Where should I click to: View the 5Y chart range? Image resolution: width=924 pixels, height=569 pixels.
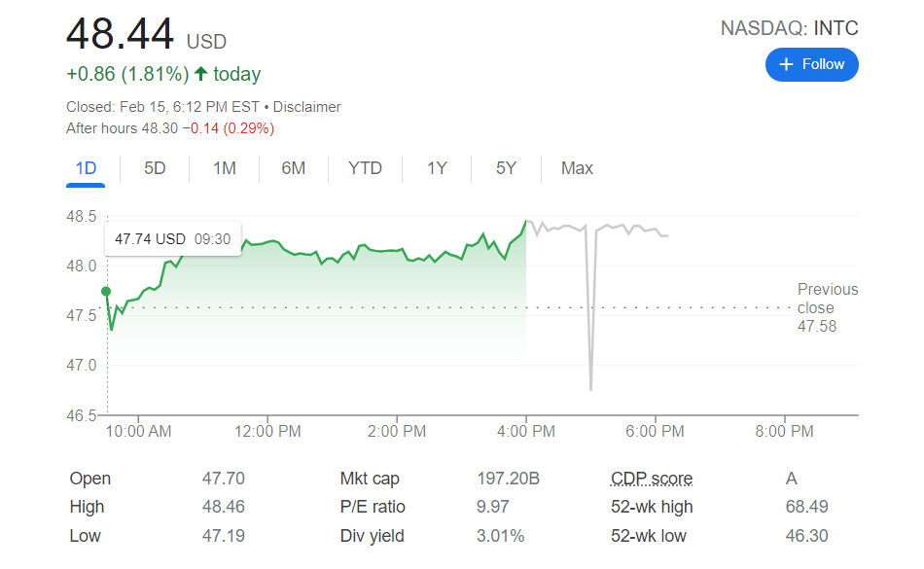point(506,168)
